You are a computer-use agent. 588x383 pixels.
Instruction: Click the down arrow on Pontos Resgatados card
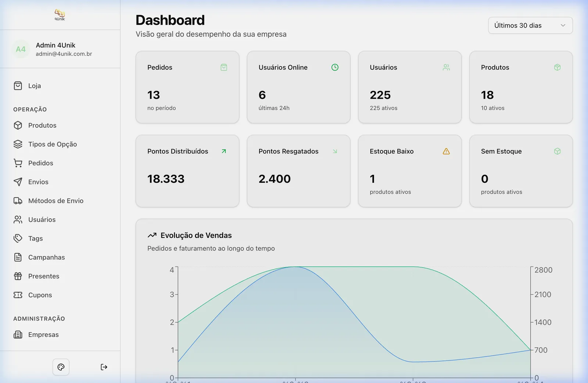coord(335,151)
